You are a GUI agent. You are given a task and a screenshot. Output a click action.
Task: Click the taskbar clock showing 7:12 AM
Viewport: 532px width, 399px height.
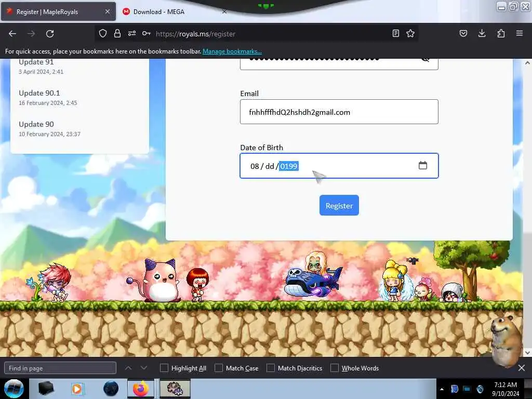506,389
